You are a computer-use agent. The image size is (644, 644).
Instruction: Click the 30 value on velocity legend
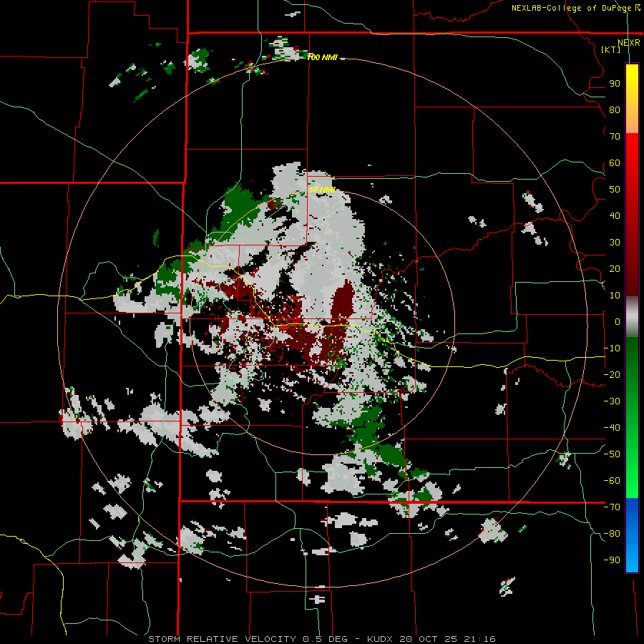[x=615, y=243]
